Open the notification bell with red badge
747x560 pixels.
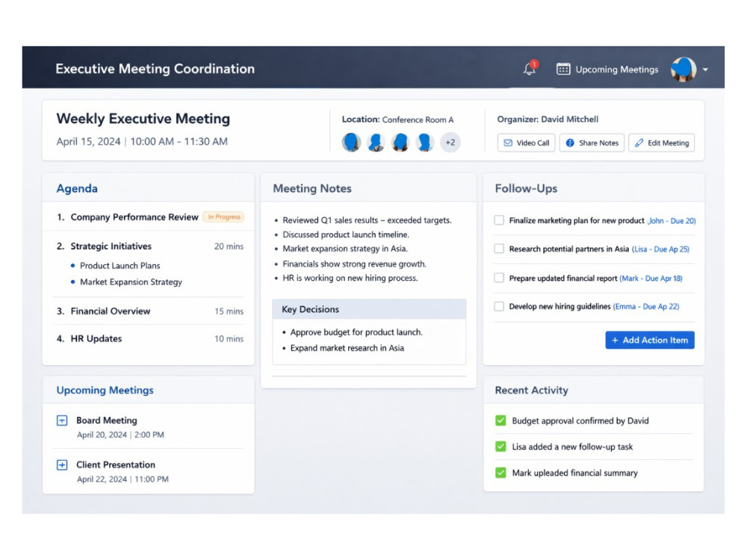click(x=530, y=68)
